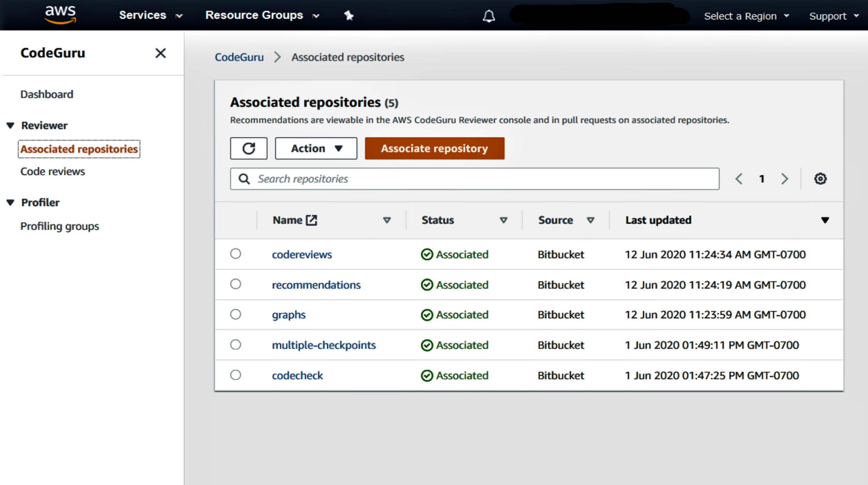Sort by Source column arrow
This screenshot has width=868, height=485.
590,220
